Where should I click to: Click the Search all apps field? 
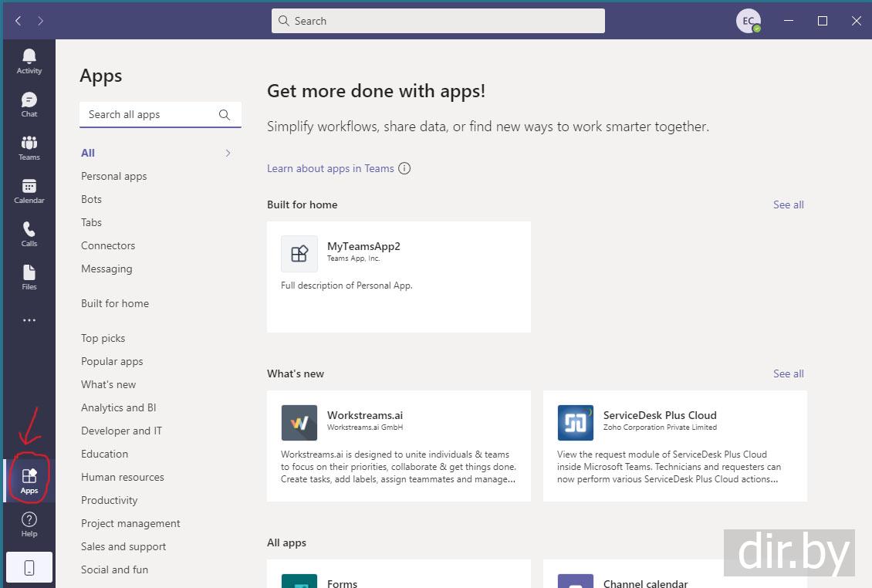tap(150, 114)
